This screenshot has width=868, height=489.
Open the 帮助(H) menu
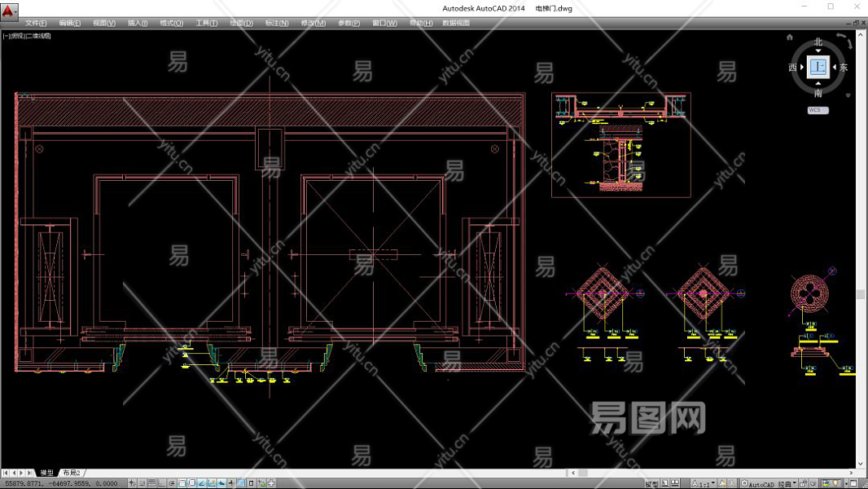point(421,23)
